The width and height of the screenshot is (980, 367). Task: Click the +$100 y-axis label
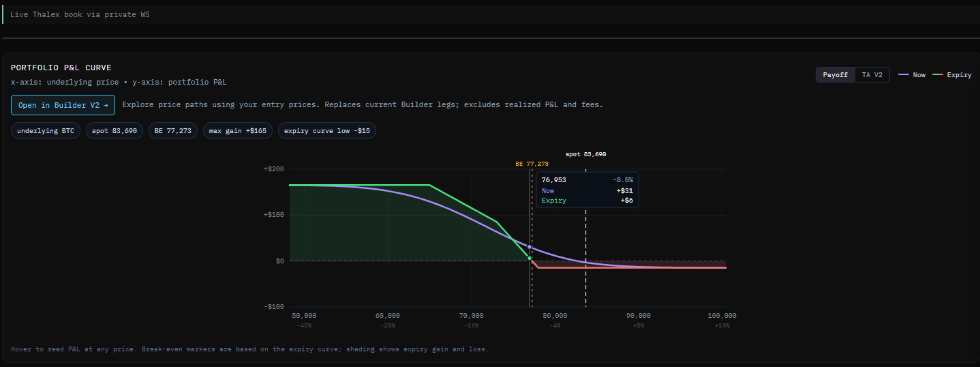point(273,215)
